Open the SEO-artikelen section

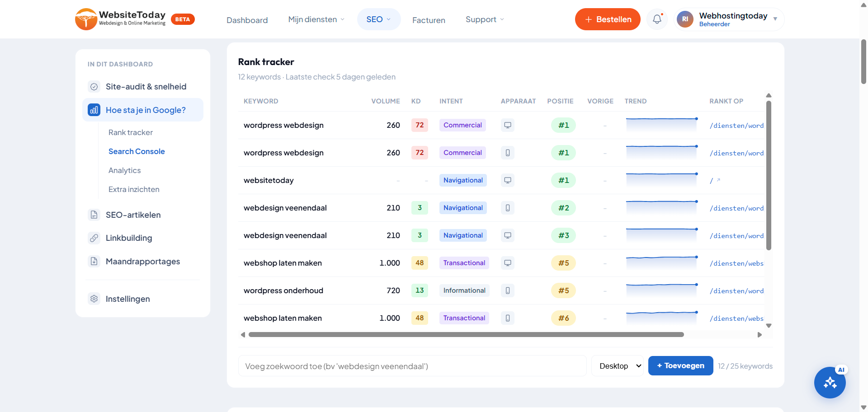[143, 215]
